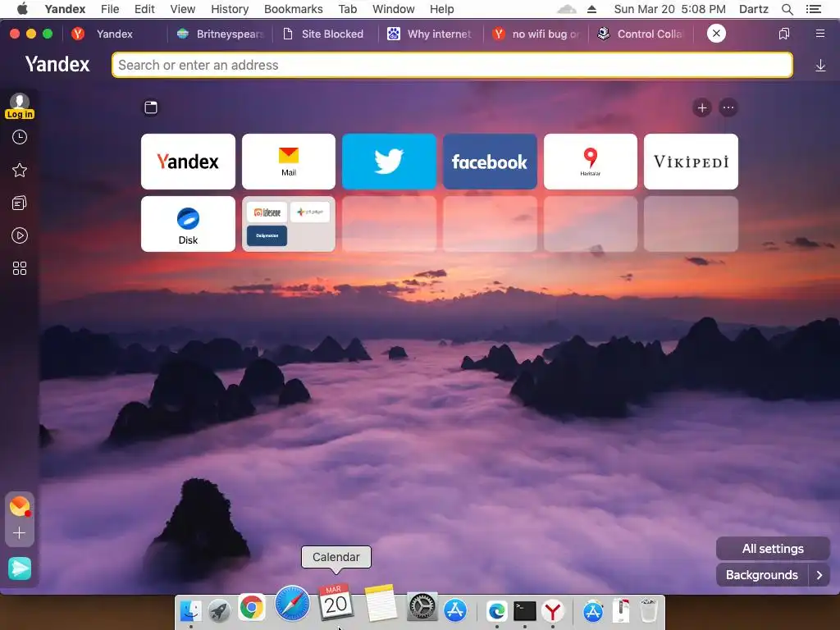Open the Yandex tile

188,162
